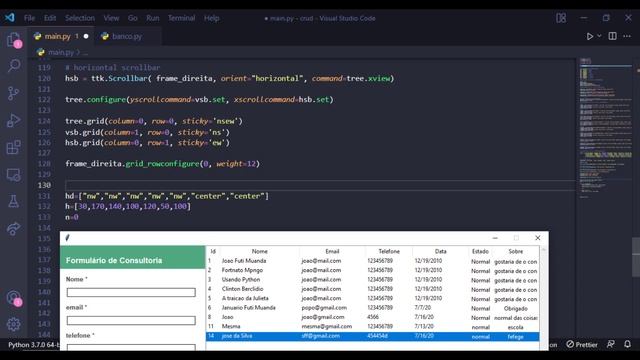Click the email input field in form

click(131, 320)
